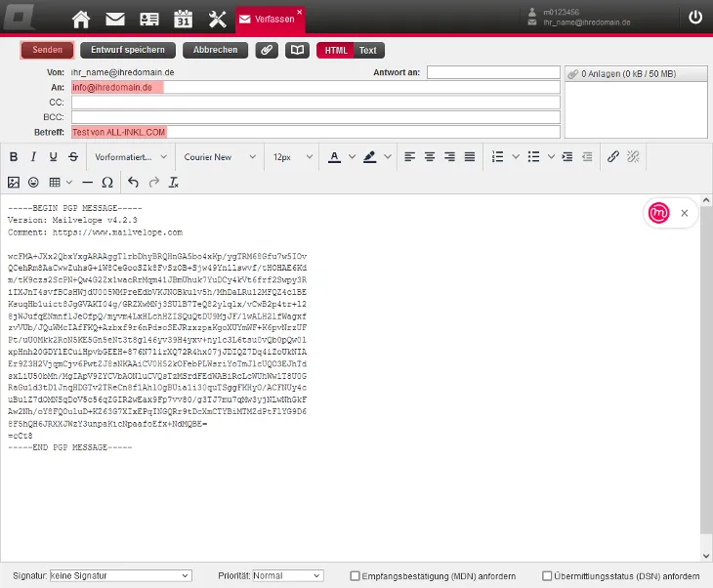The image size is (713, 588).
Task: Open the address book contacts icon
Action: coord(149,20)
